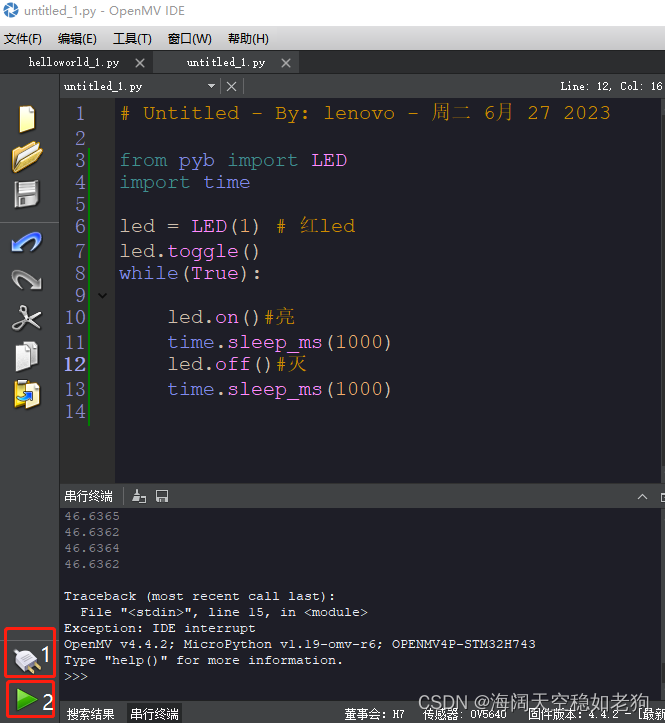Clear the serial terminal with the broom icon

click(139, 496)
